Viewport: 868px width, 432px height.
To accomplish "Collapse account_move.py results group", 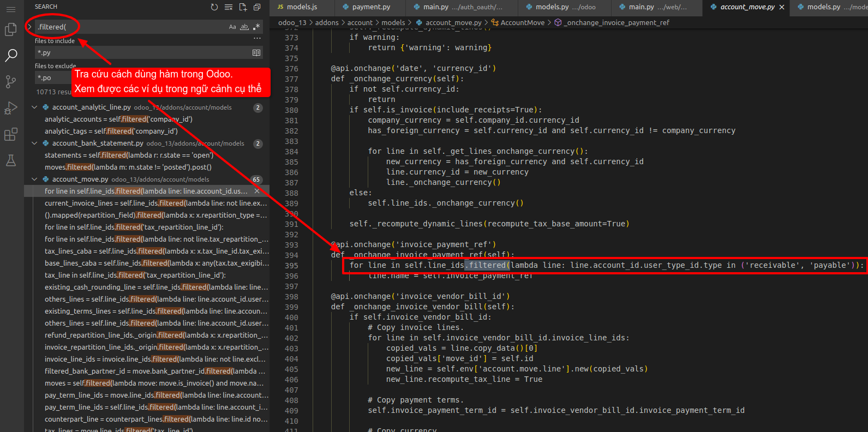I will pos(34,179).
